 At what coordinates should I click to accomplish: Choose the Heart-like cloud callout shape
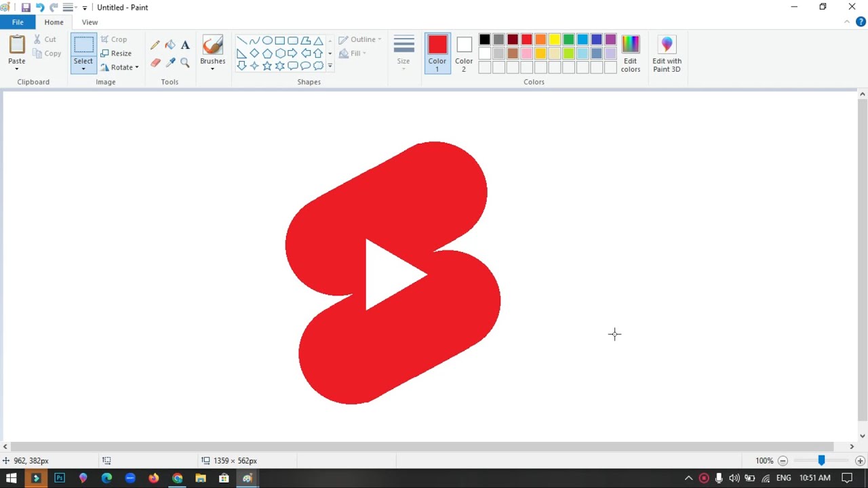[x=318, y=66]
